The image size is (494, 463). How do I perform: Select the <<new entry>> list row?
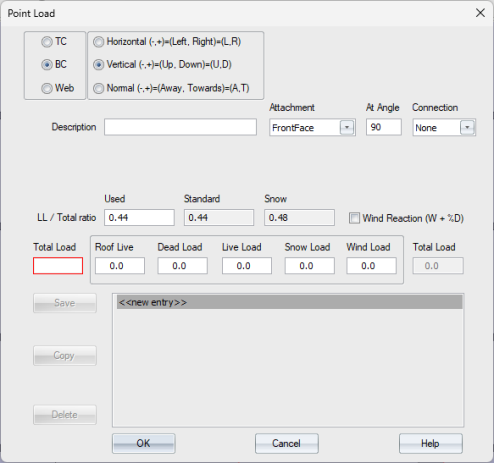(x=290, y=302)
